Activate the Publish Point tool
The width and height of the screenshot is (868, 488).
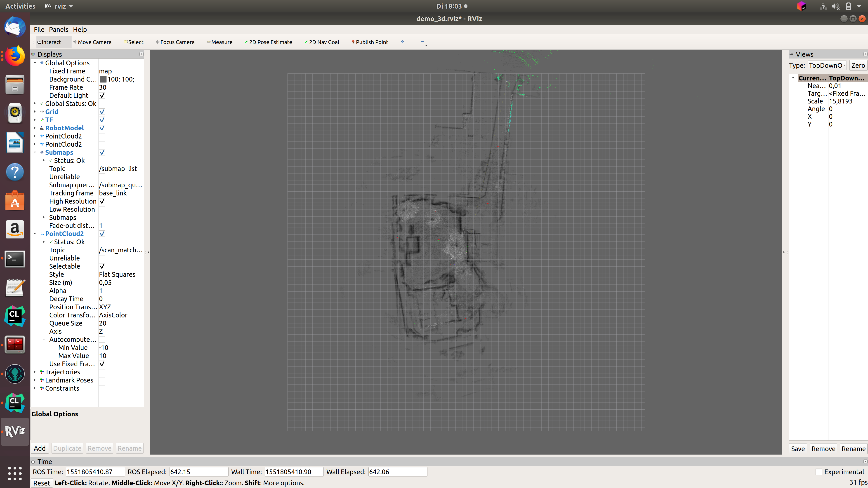click(x=370, y=42)
